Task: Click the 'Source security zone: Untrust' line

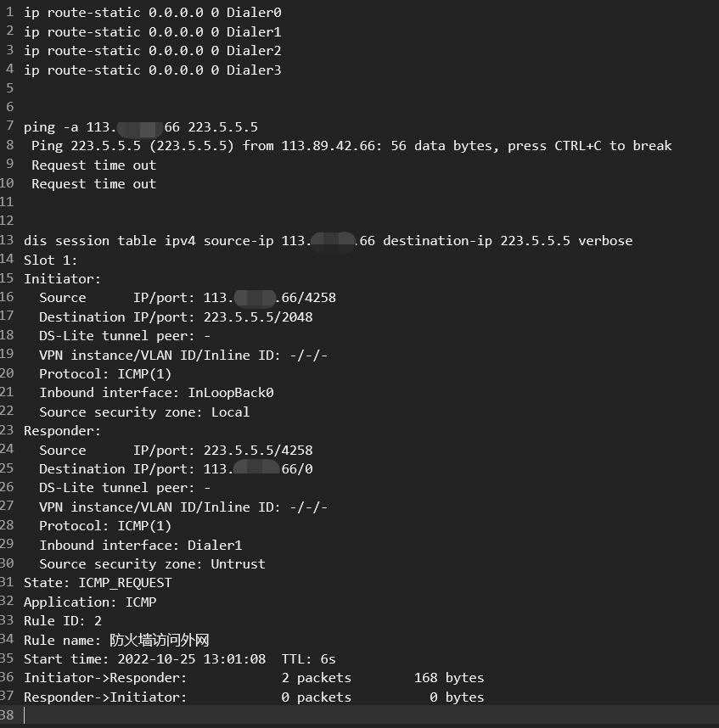Action: click(152, 563)
